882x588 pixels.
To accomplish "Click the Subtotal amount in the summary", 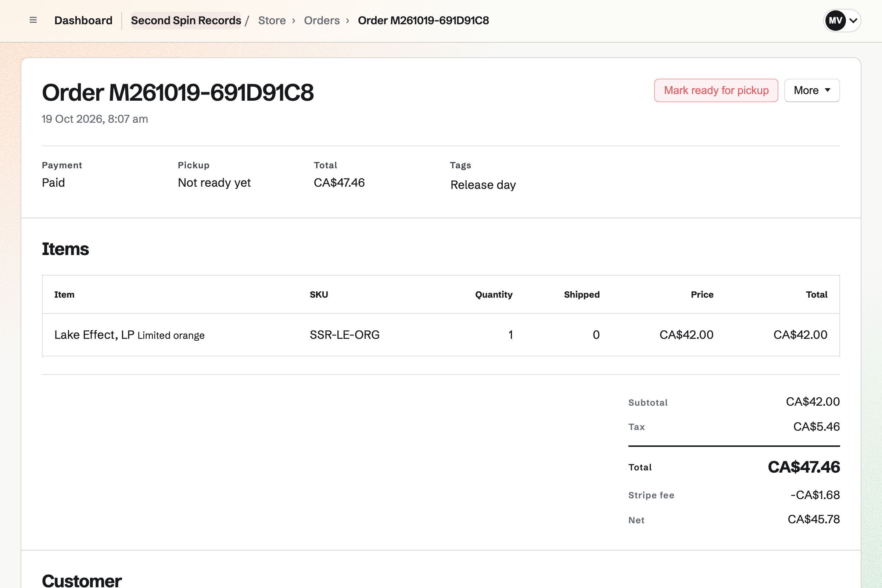I will pyautogui.click(x=813, y=402).
